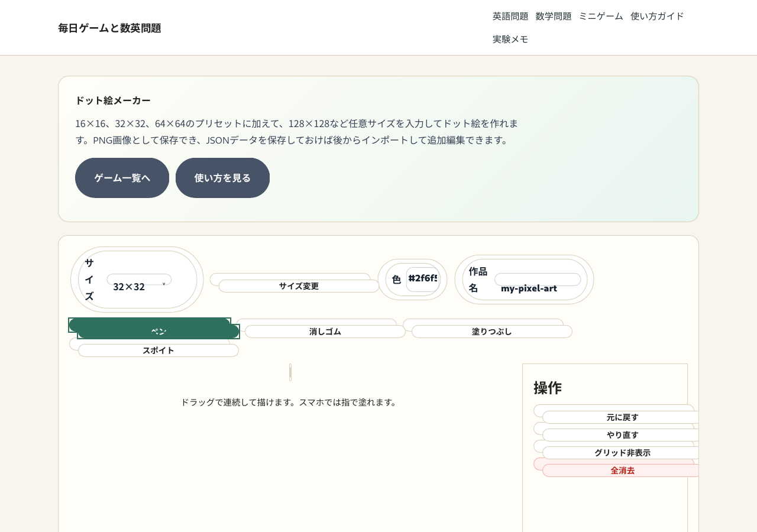Click the 操作 panel heading
Screen dimensions: 757x532
pos(548,388)
